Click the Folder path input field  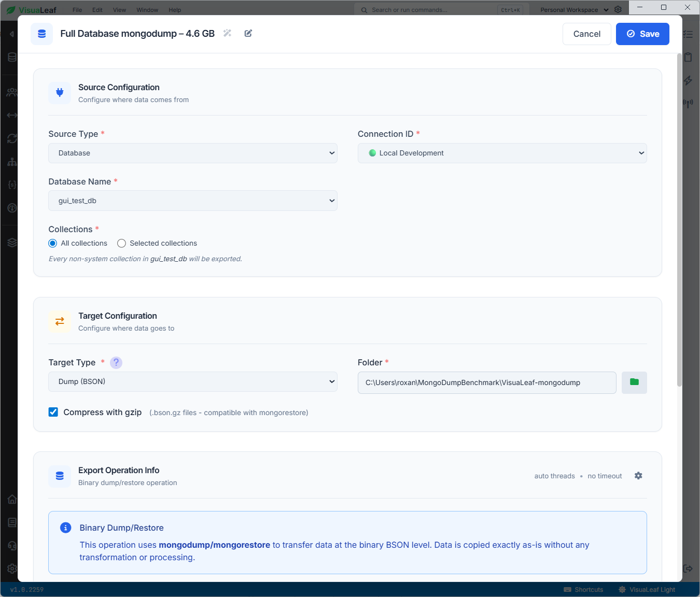point(487,382)
